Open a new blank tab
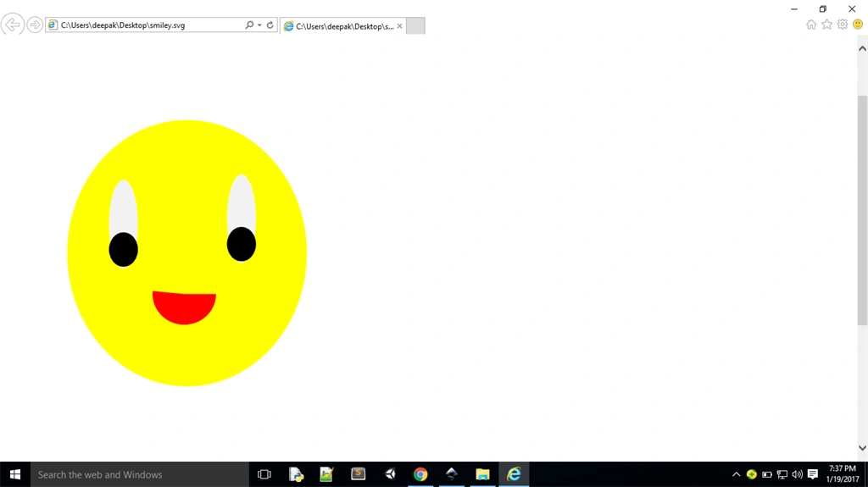The width and height of the screenshot is (868, 487). tap(415, 26)
